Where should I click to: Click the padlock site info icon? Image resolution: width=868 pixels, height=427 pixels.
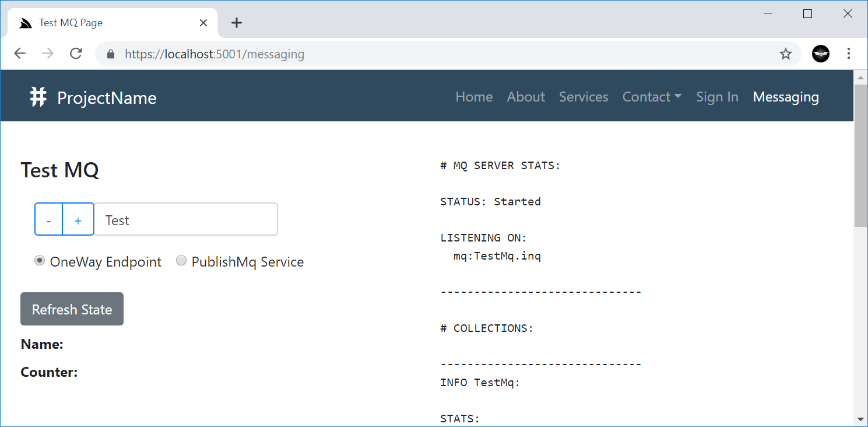111,54
